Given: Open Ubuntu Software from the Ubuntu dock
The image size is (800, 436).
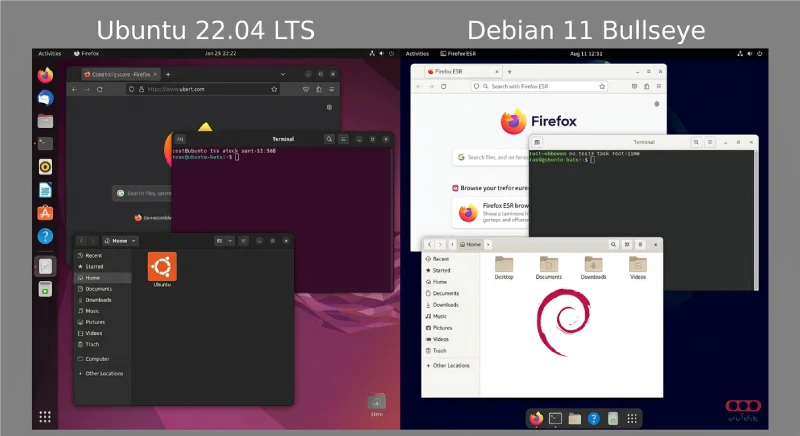Looking at the screenshot, I should pos(45,213).
